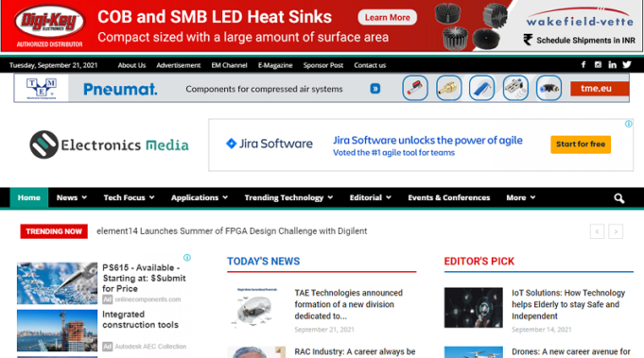Select the black coupling product icon

click(548, 88)
